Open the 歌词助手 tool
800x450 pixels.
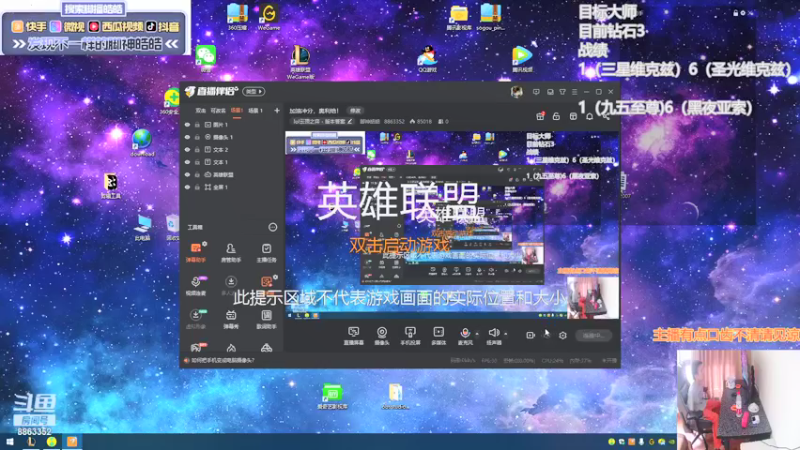[x=266, y=319]
